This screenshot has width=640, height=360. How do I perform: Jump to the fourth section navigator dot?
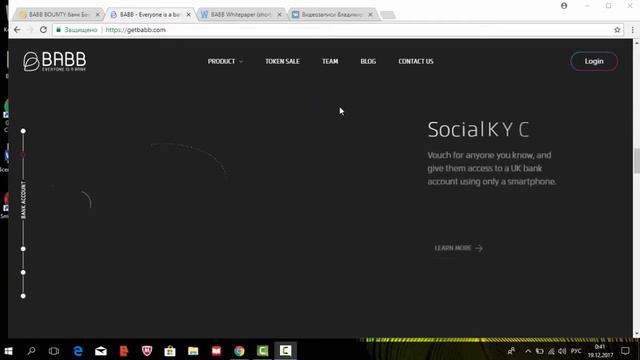23,272
